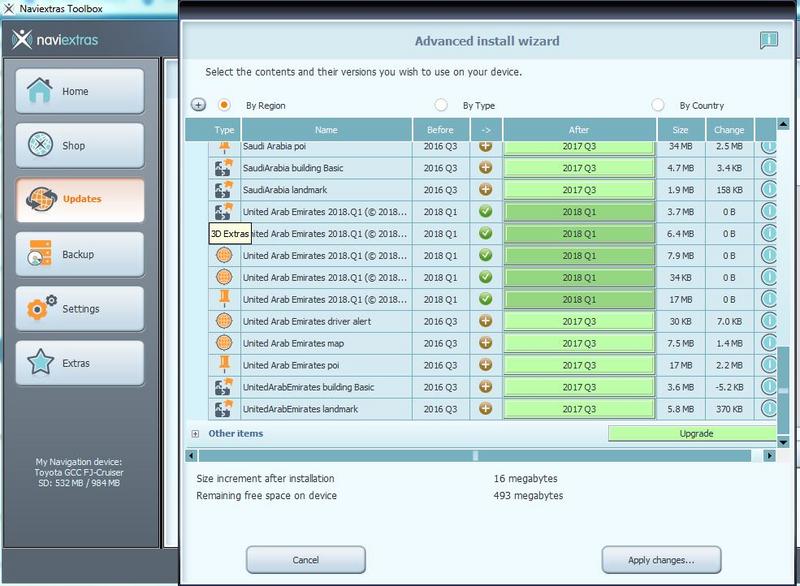800x586 pixels.
Task: Click the United Arab Emirates poi pin icon
Action: (224, 365)
